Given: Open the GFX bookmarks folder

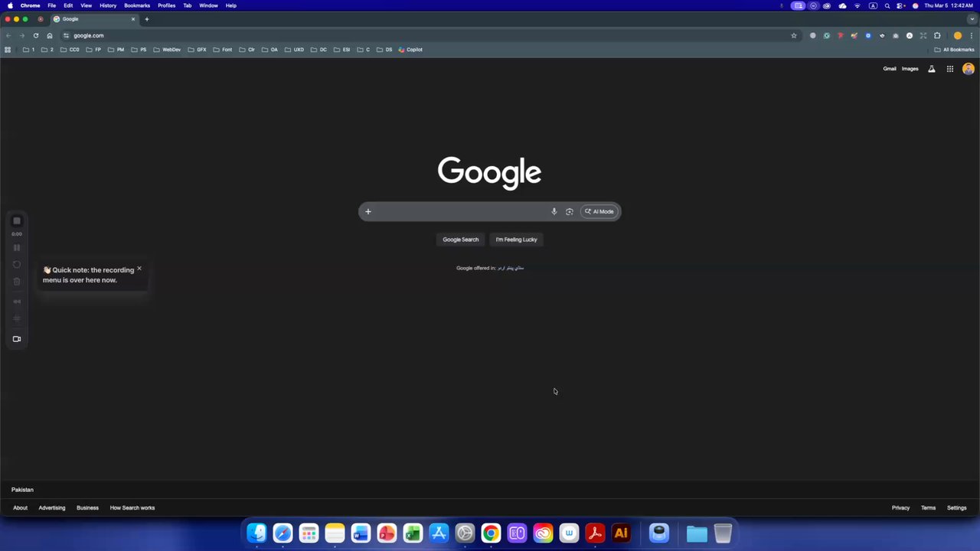Looking at the screenshot, I should click(x=198, y=50).
